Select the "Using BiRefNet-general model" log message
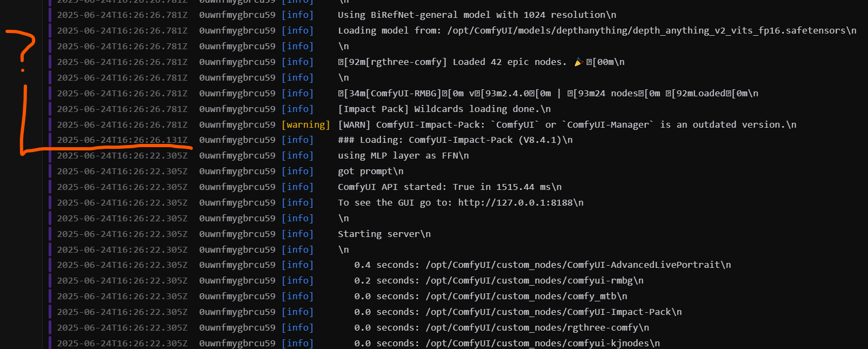868x349 pixels. pyautogui.click(x=476, y=15)
